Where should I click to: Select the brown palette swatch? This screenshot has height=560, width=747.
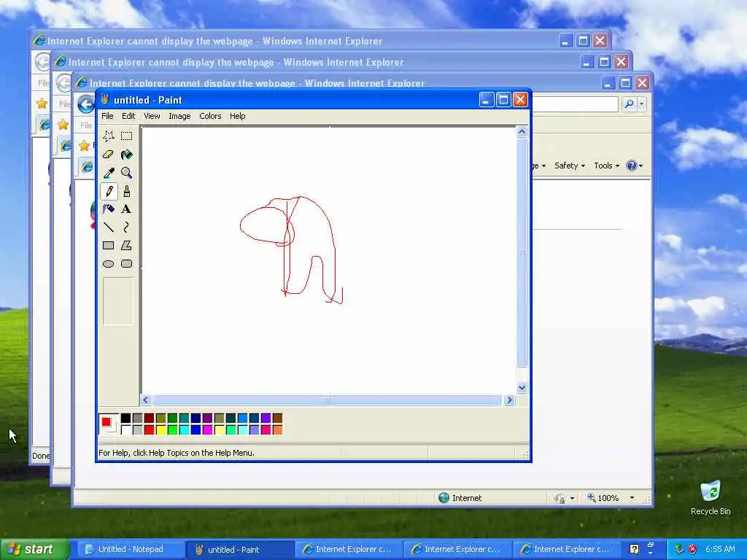click(278, 418)
